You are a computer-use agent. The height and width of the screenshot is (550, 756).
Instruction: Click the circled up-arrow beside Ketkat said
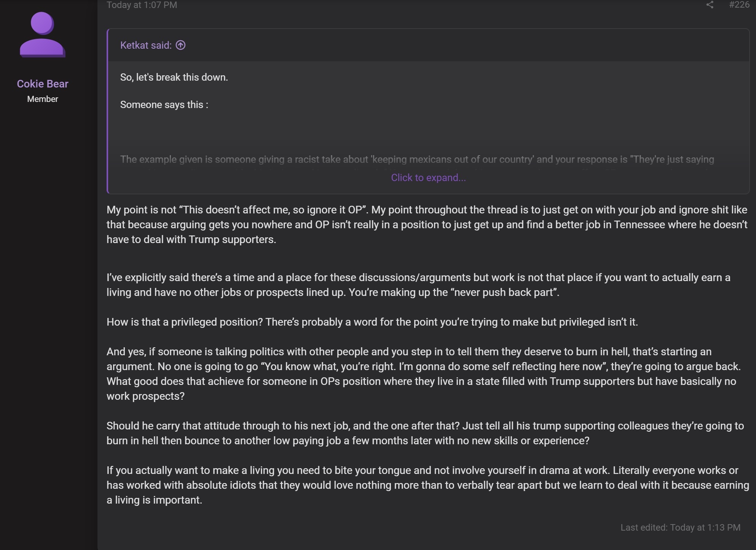180,45
